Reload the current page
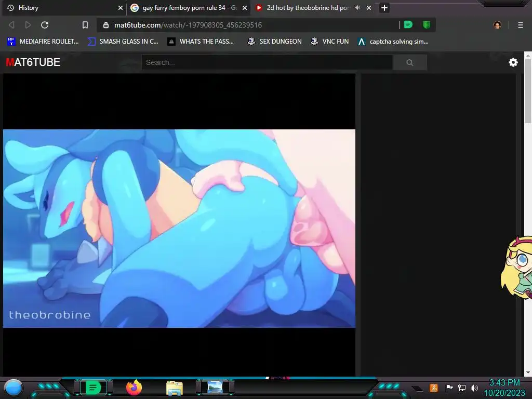Screen dimensions: 532x399 point(45,25)
